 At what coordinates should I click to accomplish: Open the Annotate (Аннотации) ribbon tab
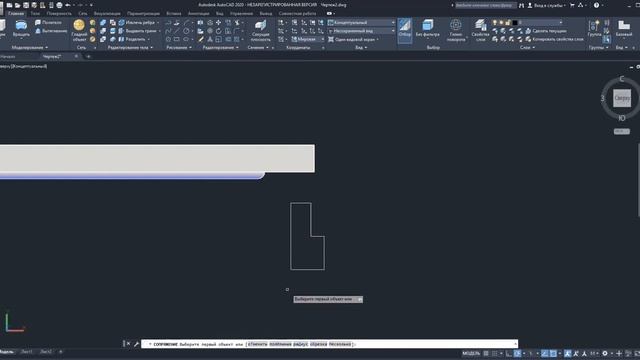199,13
